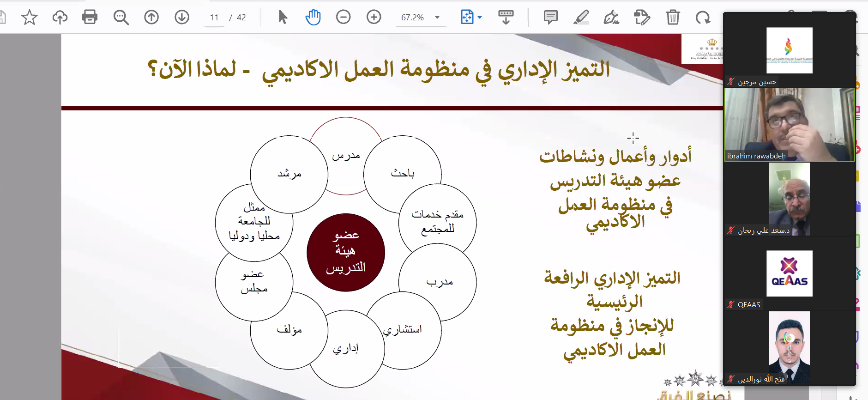Image resolution: width=868 pixels, height=400 pixels.
Task: Expand the fit page options dropdown
Action: [x=480, y=18]
